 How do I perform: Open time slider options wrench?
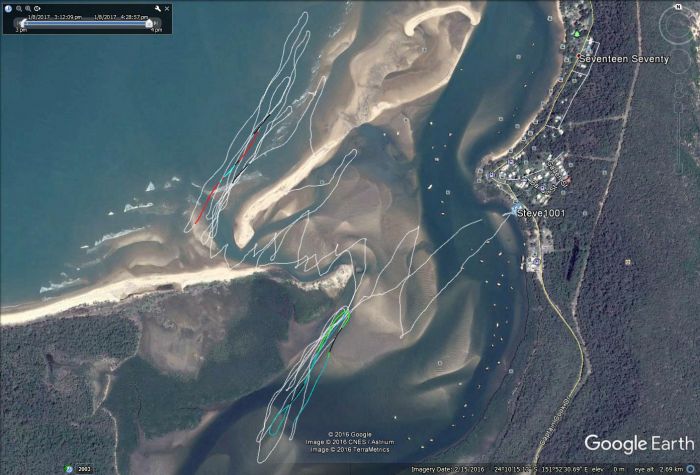(157, 9)
